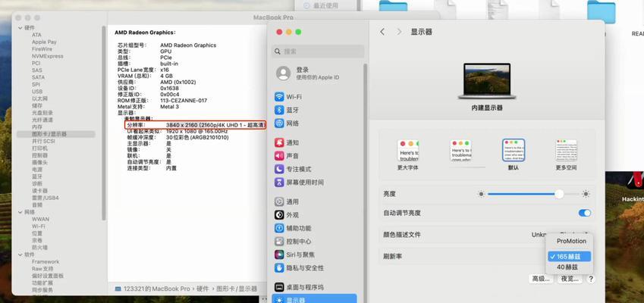
Task: Click the 夜览... button
Action: (x=570, y=279)
